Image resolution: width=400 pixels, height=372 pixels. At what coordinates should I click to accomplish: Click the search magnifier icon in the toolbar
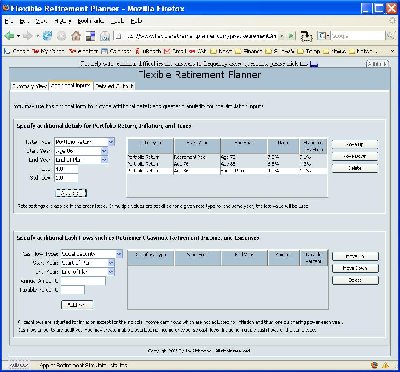click(x=390, y=36)
